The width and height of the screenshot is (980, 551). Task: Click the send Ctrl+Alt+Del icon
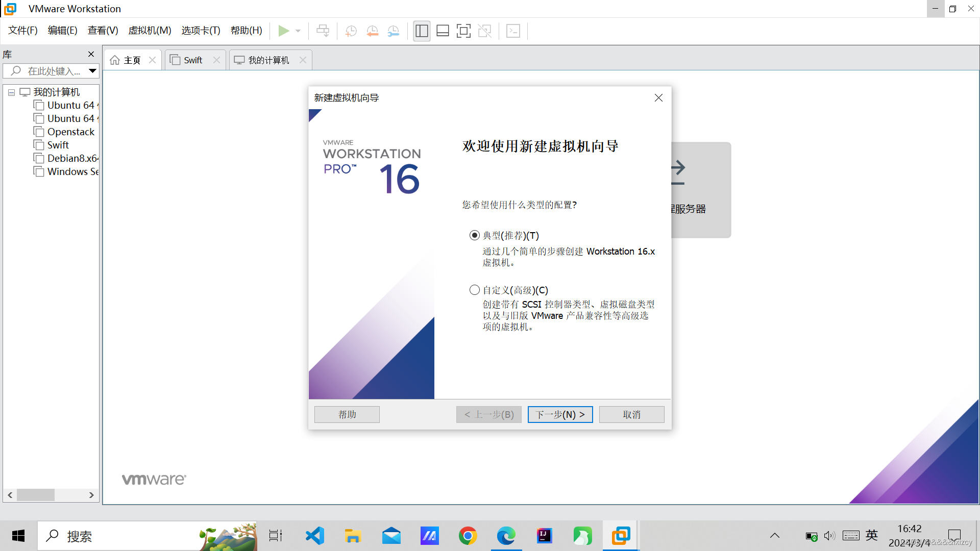point(323,31)
